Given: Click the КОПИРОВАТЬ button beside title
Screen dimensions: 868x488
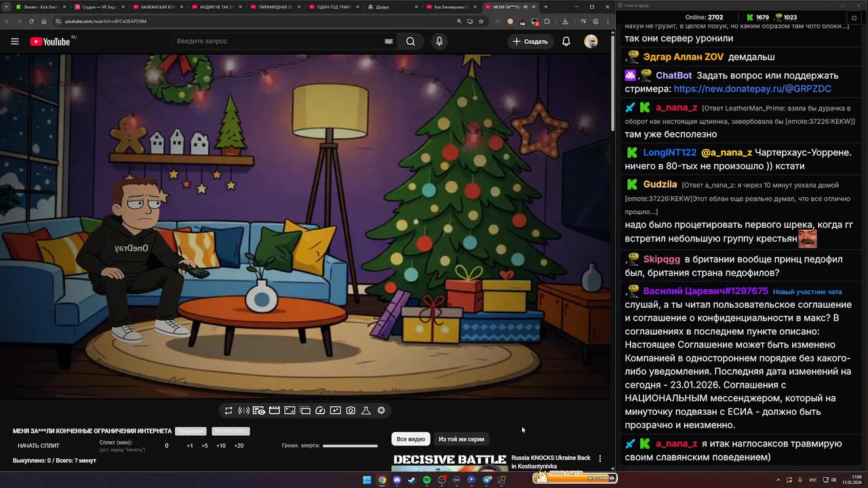Looking at the screenshot, I should [x=231, y=431].
